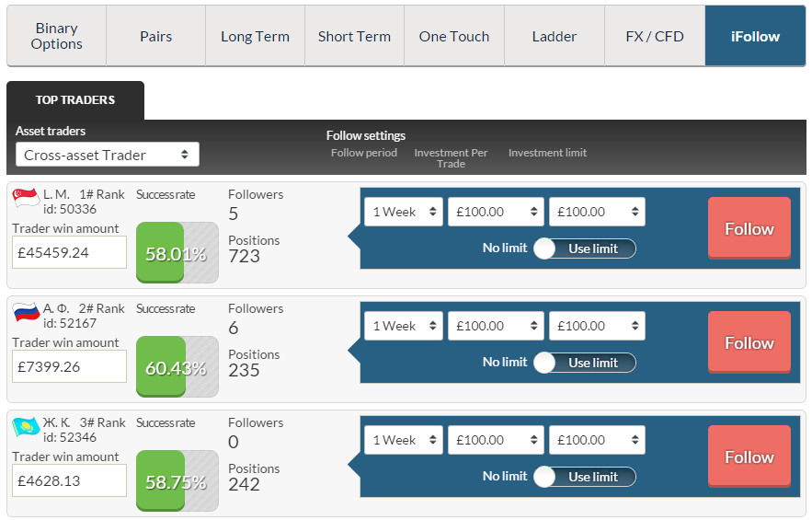Click the 3# Rank label
The width and height of the screenshot is (812, 520).
pyautogui.click(x=103, y=422)
